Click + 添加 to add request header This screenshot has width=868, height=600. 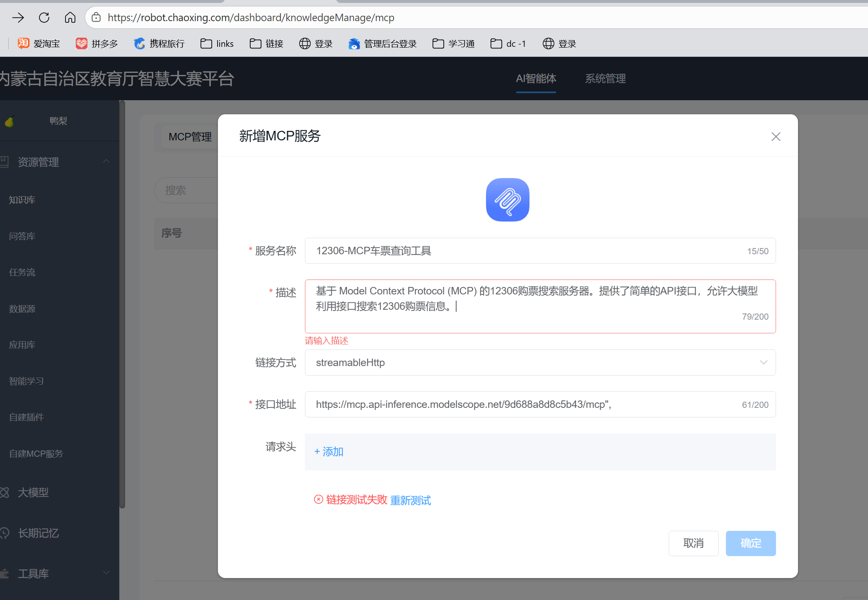pos(329,452)
